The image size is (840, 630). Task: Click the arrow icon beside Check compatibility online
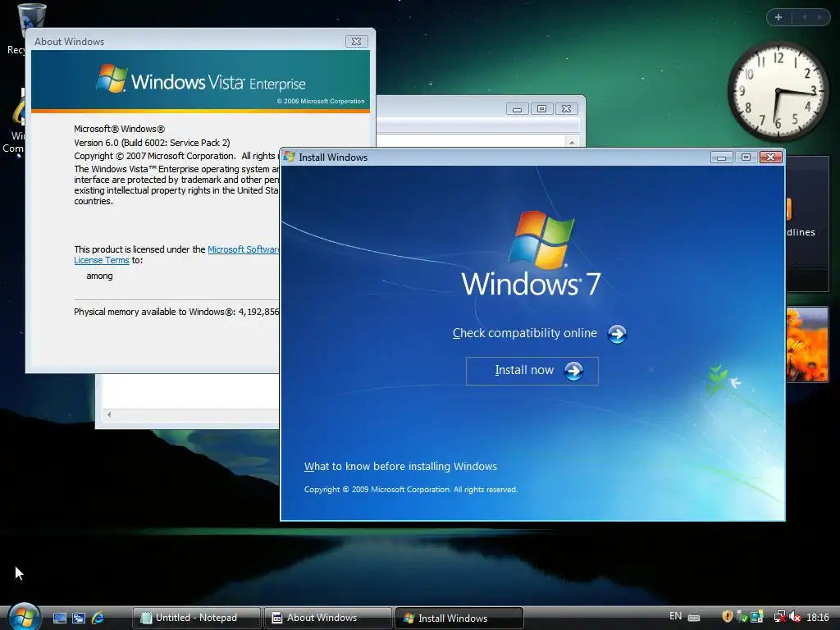617,334
